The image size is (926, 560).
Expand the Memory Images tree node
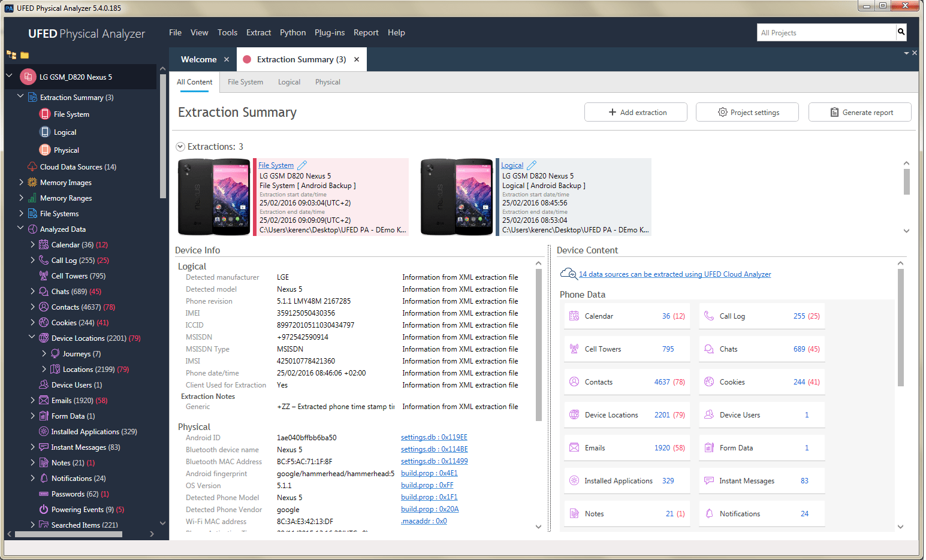[21, 183]
